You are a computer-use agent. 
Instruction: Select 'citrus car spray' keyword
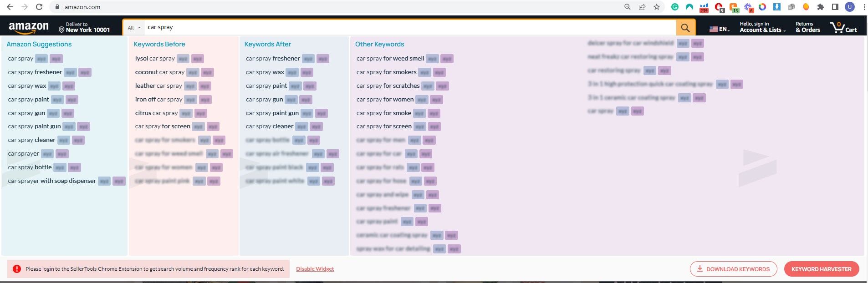pyautogui.click(x=157, y=113)
